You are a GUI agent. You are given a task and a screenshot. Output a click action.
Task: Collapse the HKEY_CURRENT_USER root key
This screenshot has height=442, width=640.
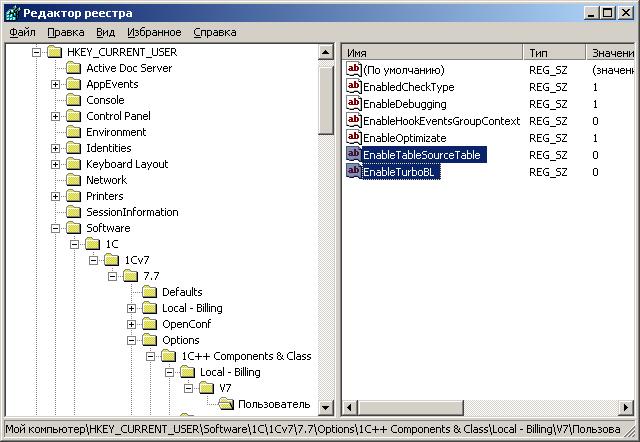click(x=36, y=52)
